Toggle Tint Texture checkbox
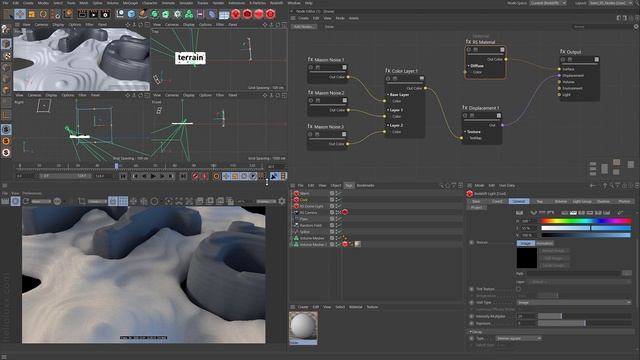Viewport: 640px width, 360px height. [x=518, y=289]
